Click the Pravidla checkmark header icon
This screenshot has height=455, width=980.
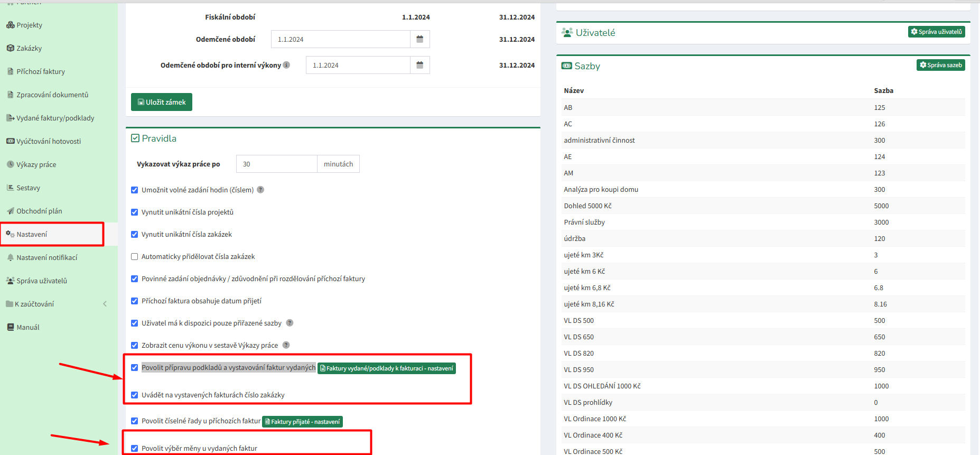point(135,138)
